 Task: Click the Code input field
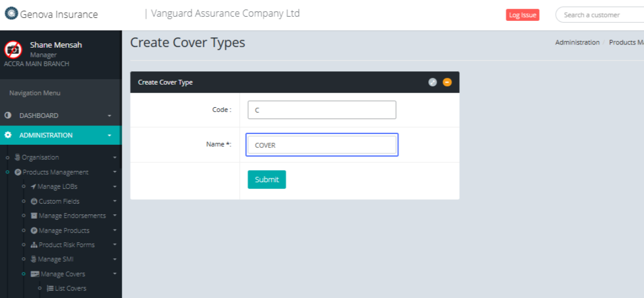pyautogui.click(x=321, y=110)
